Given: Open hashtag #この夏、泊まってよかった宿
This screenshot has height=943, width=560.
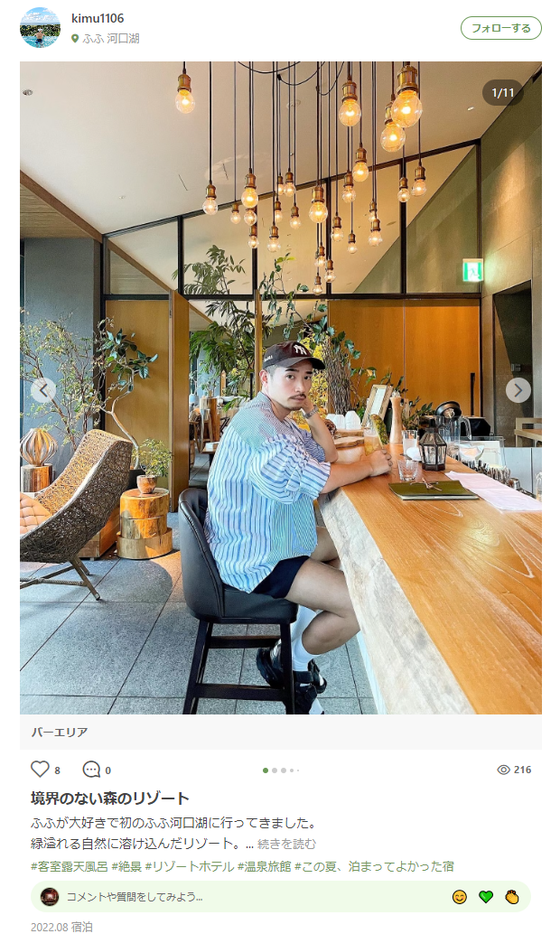Looking at the screenshot, I should pos(374,866).
